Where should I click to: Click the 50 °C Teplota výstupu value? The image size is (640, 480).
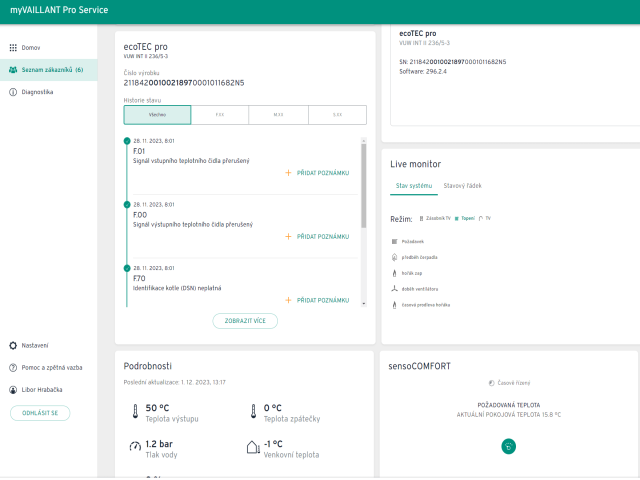(157, 408)
